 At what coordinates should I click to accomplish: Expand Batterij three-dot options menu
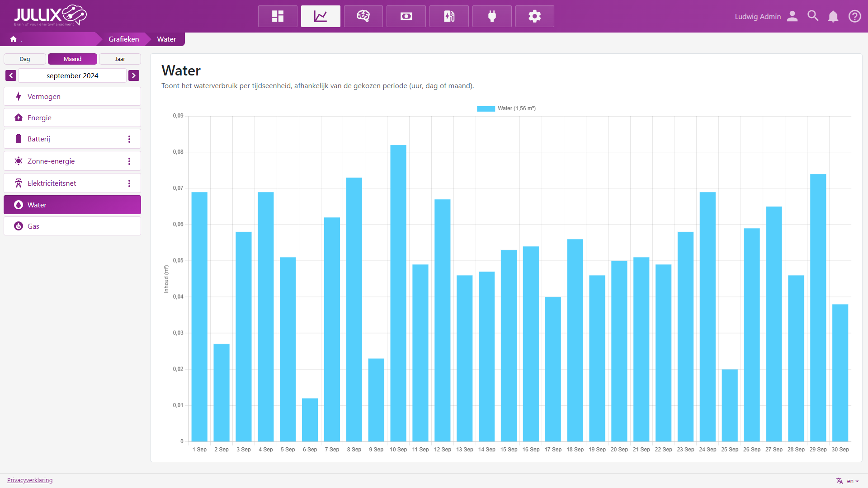click(x=129, y=139)
